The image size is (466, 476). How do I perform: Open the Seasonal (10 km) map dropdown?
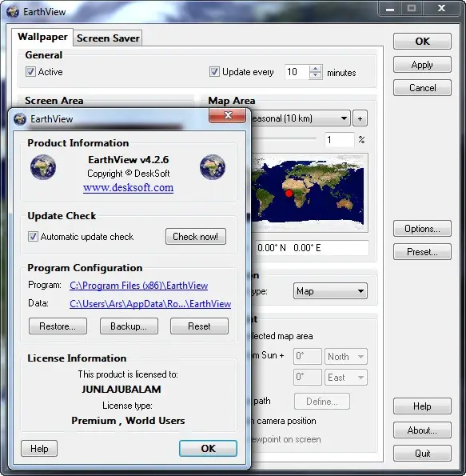(x=301, y=118)
